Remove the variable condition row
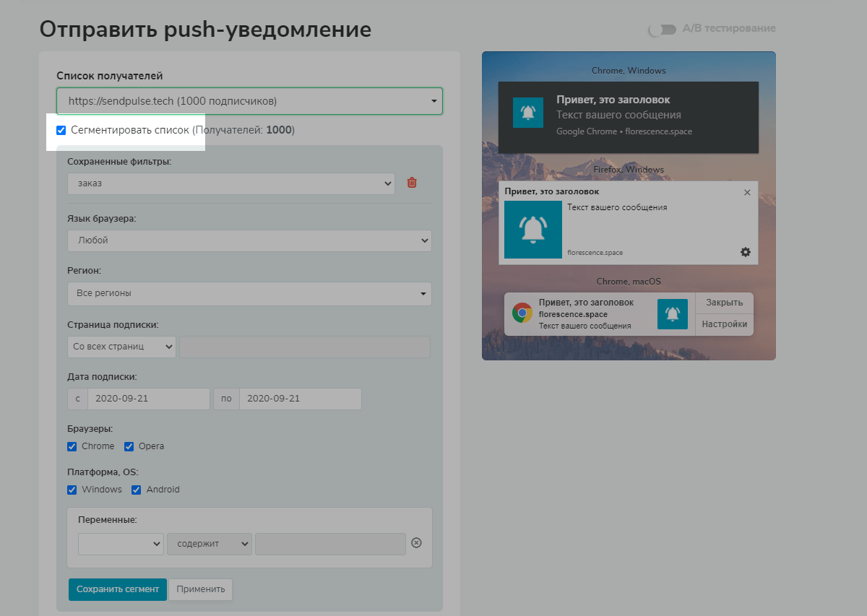Viewport: 867px width, 616px height. click(416, 543)
